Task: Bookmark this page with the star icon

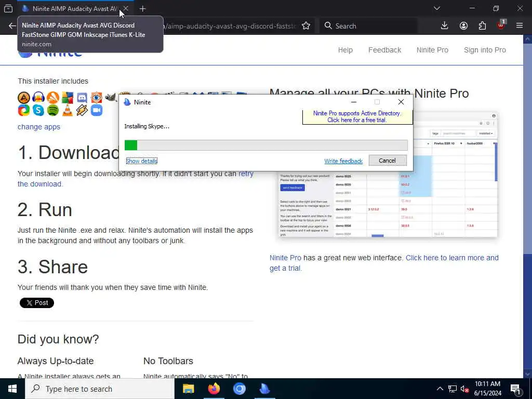Action: tap(306, 26)
